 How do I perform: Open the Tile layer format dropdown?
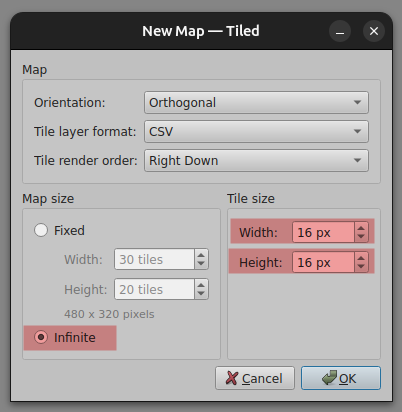tap(256, 132)
